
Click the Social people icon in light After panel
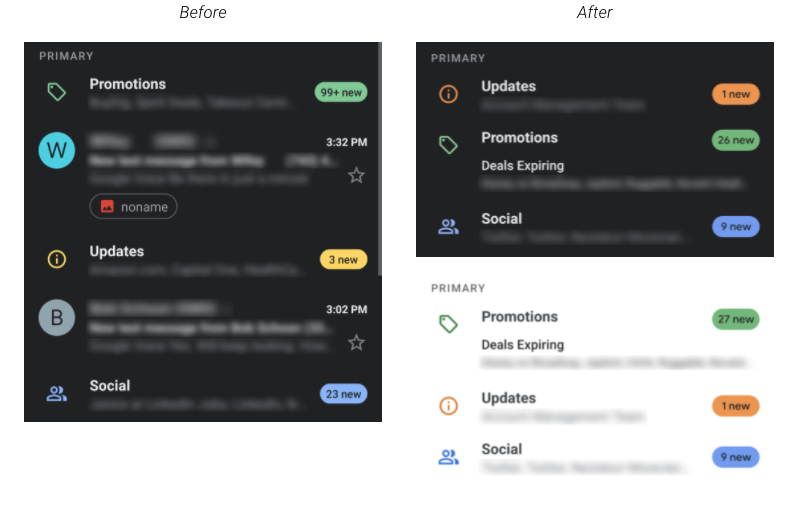pyautogui.click(x=448, y=457)
